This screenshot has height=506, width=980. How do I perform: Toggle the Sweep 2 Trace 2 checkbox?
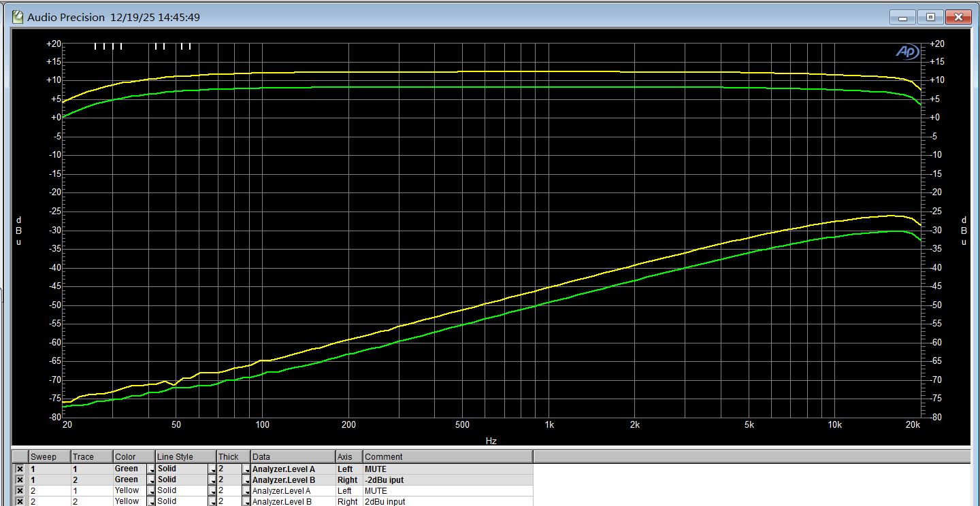(20, 502)
